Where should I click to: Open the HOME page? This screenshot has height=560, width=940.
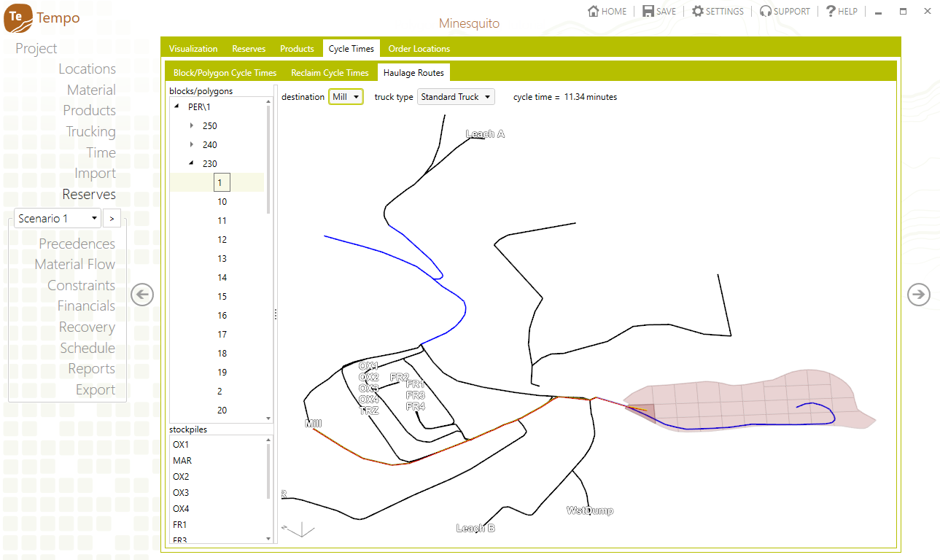(x=607, y=12)
